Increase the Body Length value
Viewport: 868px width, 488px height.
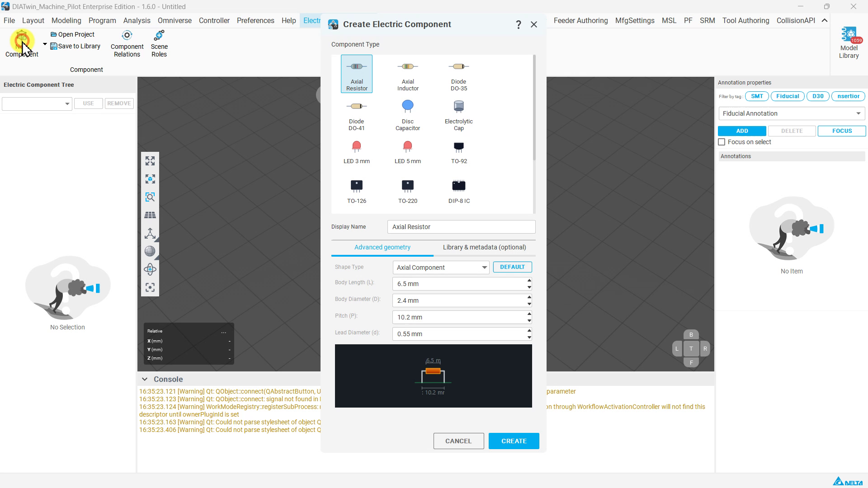[x=529, y=281]
